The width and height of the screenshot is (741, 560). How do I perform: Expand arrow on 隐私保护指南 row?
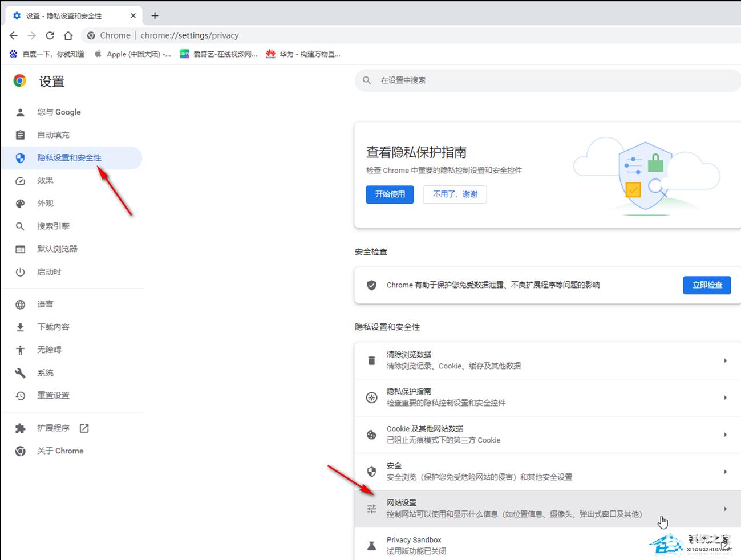(x=725, y=397)
